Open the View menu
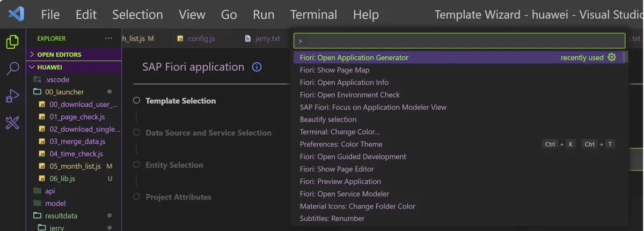Screen dimensions: 644x231 coord(192,14)
